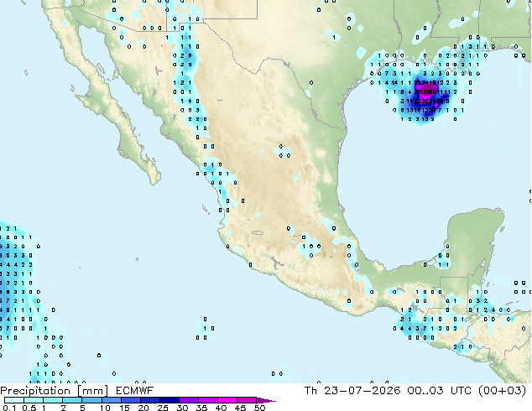The height and width of the screenshot is (411, 532).
Task: Click the 'Precipitation' title word
Action: click(35, 391)
